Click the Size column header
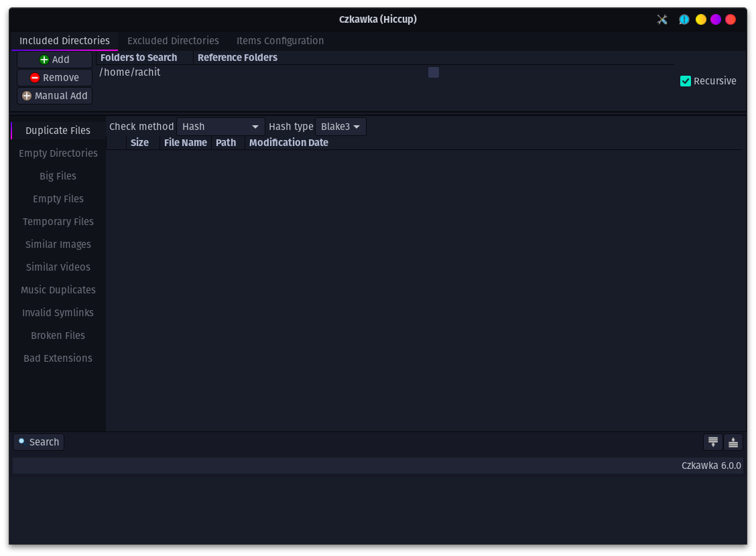756x556 pixels. (139, 142)
